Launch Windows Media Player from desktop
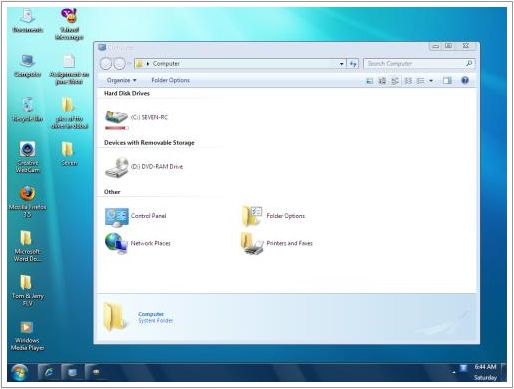Viewport: 514px width, 389px height. pyautogui.click(x=27, y=336)
